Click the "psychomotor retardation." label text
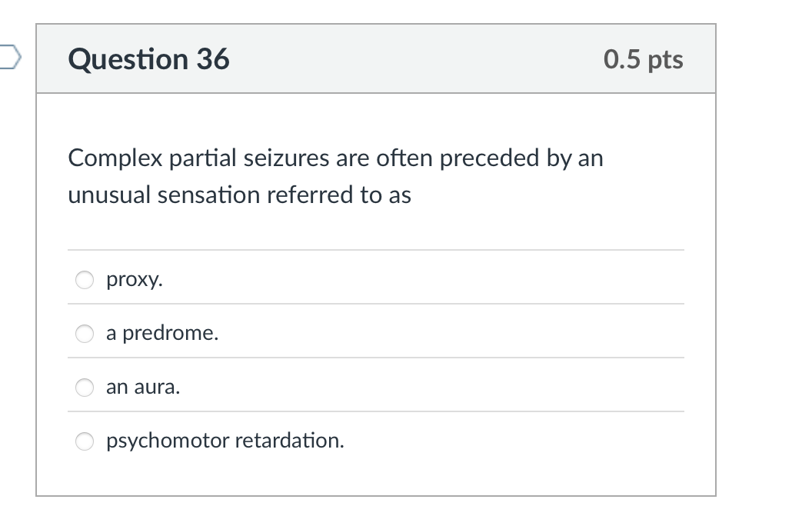 (x=225, y=441)
